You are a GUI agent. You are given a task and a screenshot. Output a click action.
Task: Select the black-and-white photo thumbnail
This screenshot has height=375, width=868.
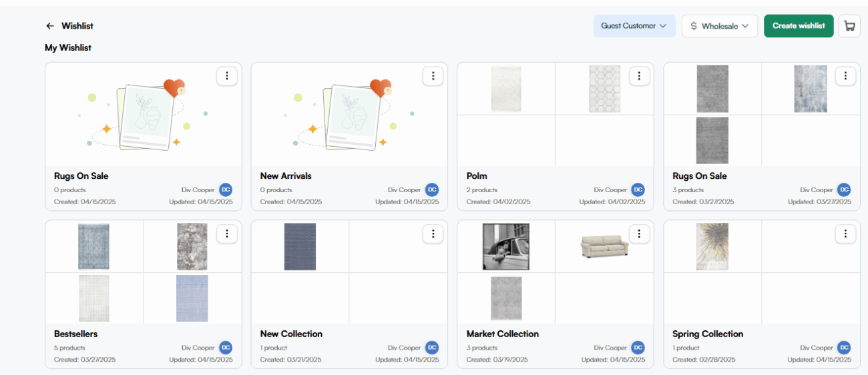[x=506, y=246]
